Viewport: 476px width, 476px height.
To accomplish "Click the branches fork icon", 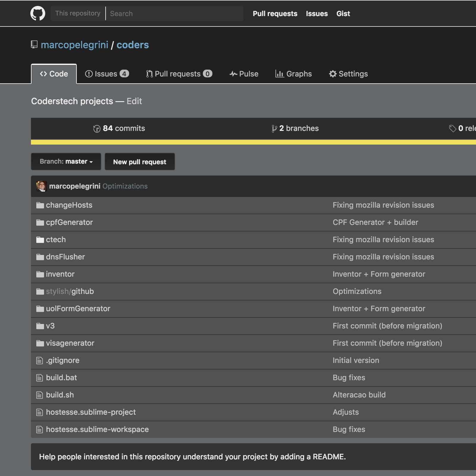I will coord(274,129).
